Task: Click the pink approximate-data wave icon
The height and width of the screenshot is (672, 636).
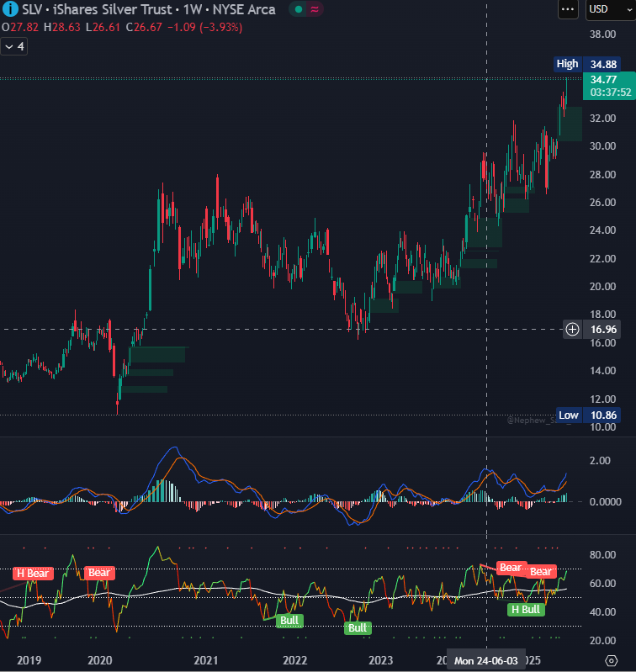Action: point(315,9)
